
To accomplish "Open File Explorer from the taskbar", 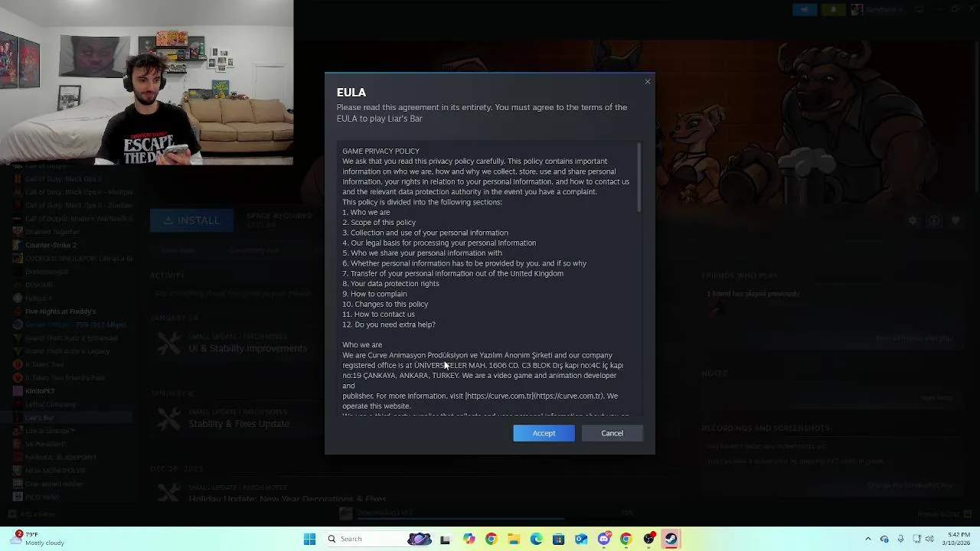I will coord(514,539).
